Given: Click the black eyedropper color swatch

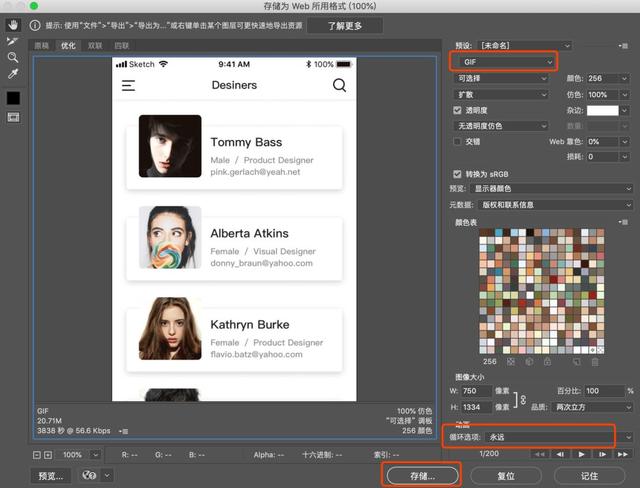Looking at the screenshot, I should pyautogui.click(x=14, y=98).
